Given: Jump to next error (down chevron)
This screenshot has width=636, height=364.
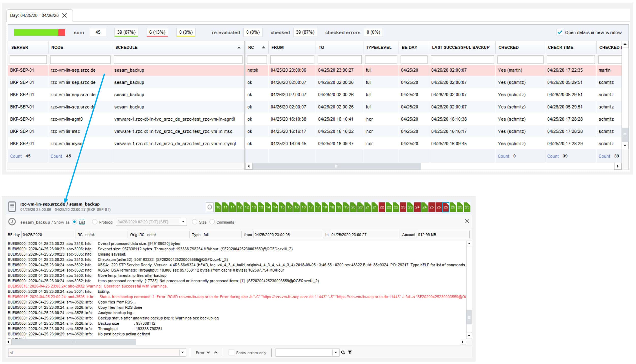Looking at the screenshot, I should [x=208, y=352].
